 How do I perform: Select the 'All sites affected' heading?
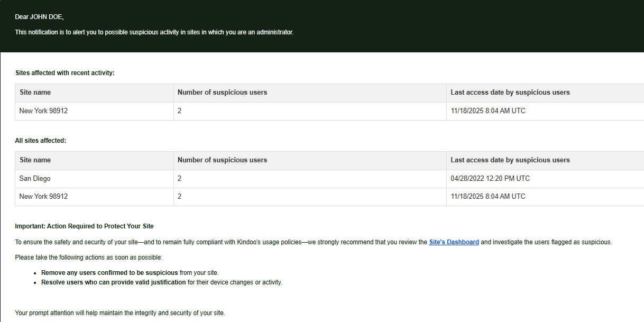tap(41, 141)
